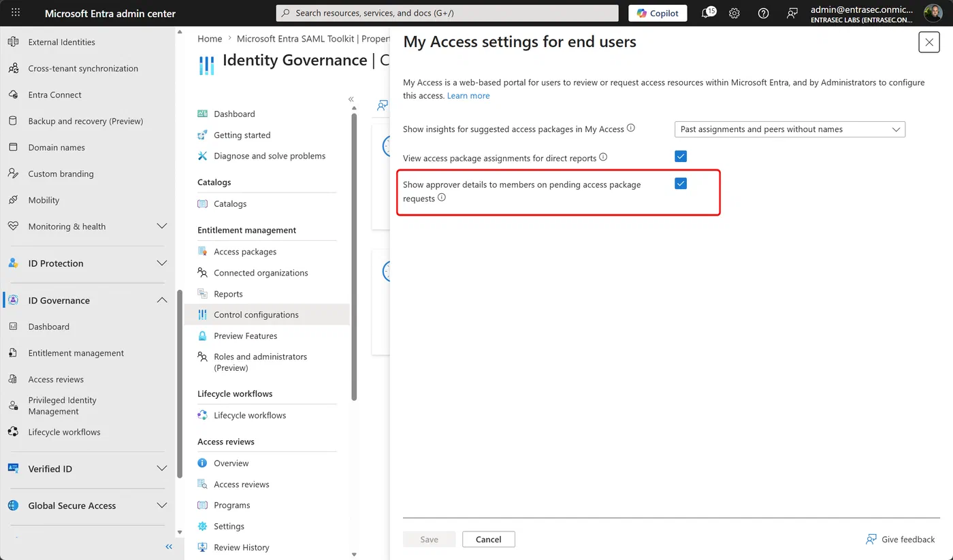Open External Identities in sidebar
This screenshot has width=953, height=560.
(x=61, y=42)
